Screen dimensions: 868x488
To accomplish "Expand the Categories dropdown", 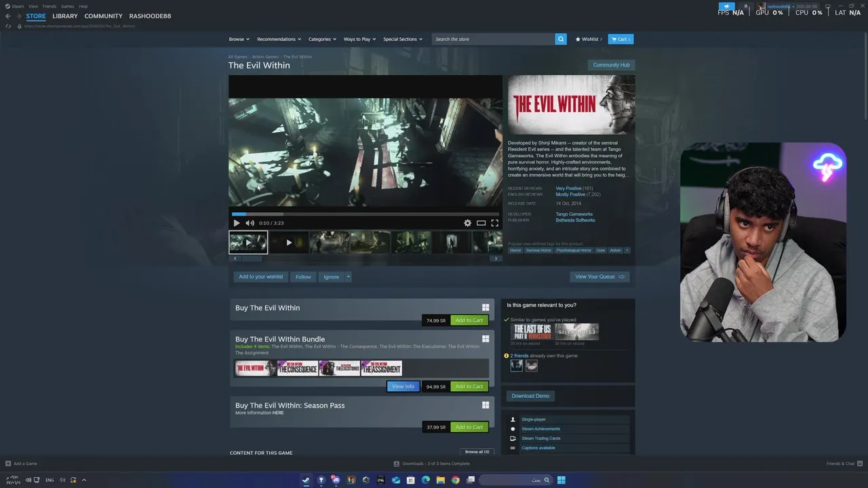I will coord(322,39).
